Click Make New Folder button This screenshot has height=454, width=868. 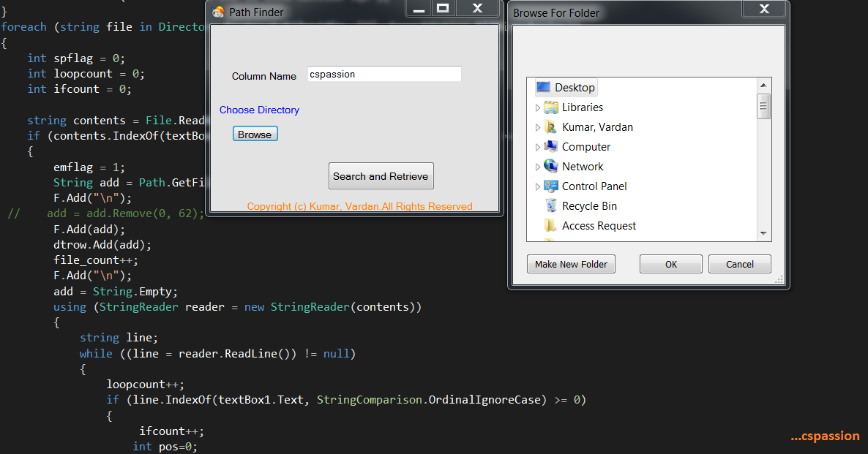click(x=572, y=265)
